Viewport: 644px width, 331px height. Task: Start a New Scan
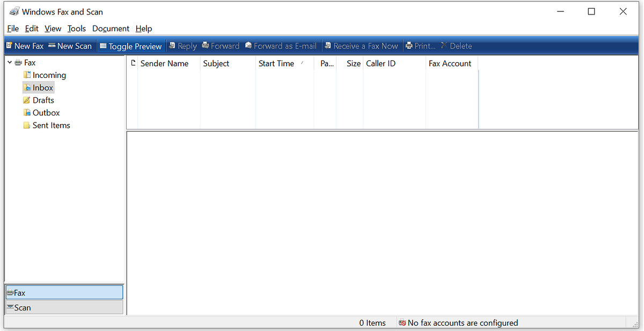click(70, 46)
